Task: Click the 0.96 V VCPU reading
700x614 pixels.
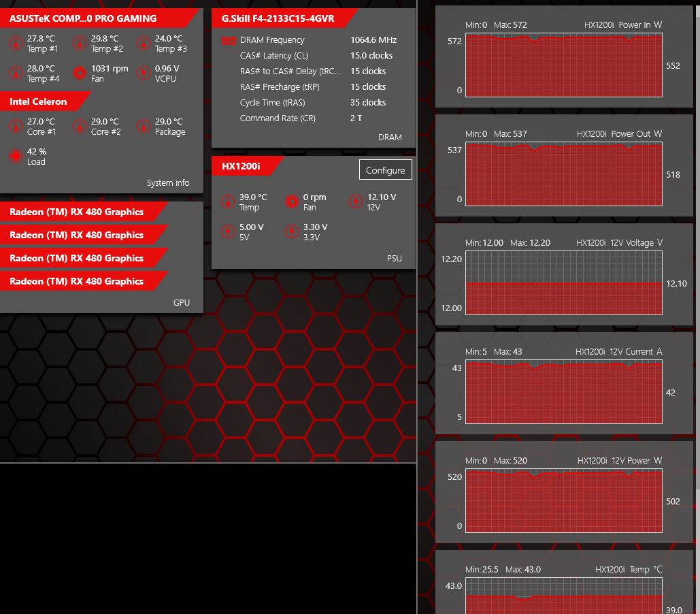Action: pos(167,68)
